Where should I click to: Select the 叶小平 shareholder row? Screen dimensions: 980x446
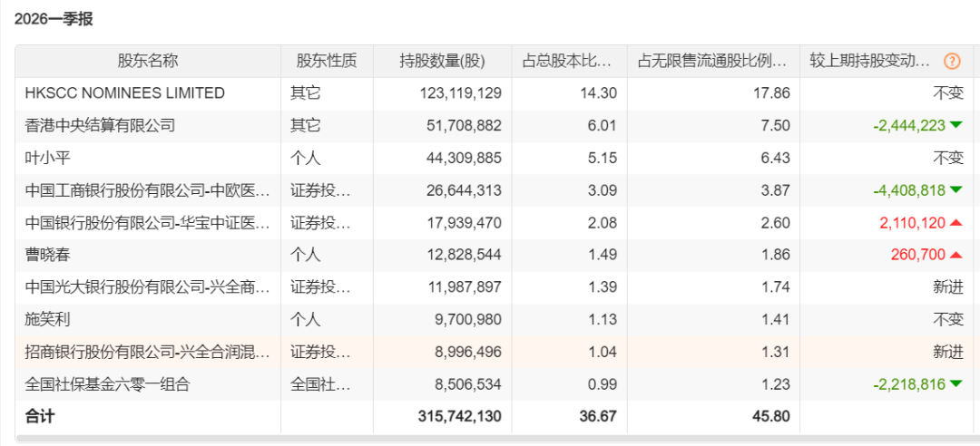[x=495, y=158]
